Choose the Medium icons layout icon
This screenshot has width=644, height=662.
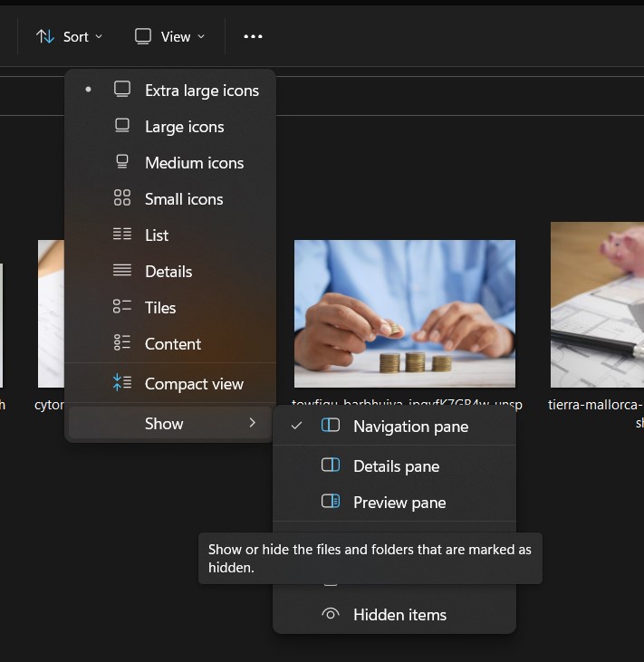point(122,163)
